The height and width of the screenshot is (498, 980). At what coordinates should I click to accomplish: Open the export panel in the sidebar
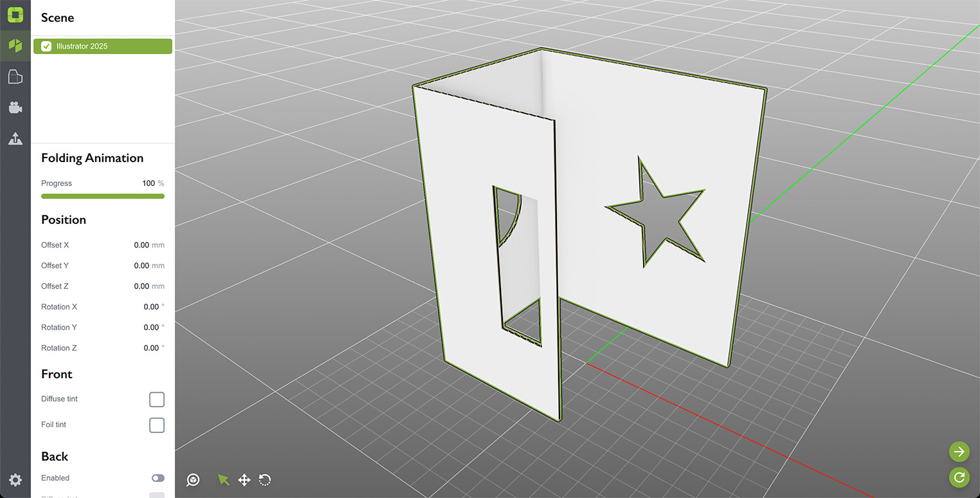15,138
